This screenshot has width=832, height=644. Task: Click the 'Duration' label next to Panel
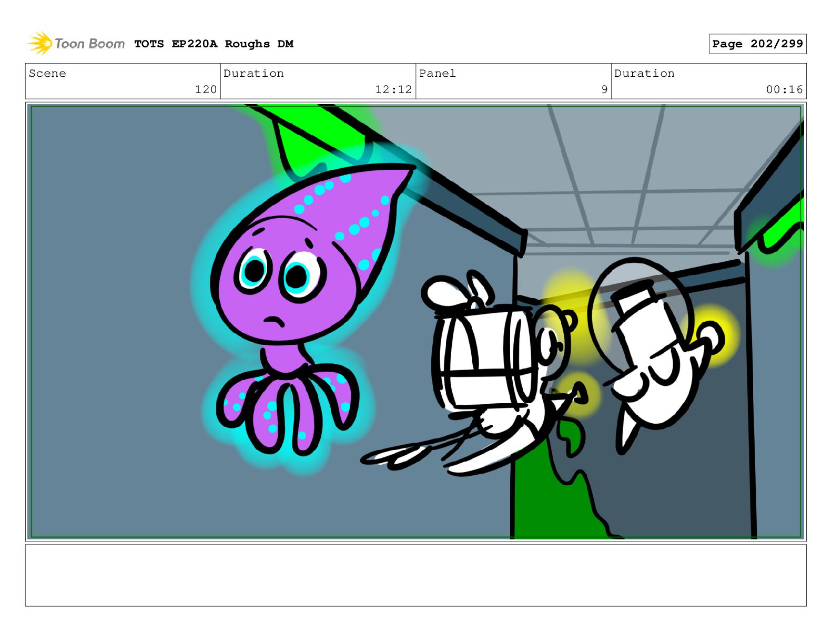click(x=644, y=74)
